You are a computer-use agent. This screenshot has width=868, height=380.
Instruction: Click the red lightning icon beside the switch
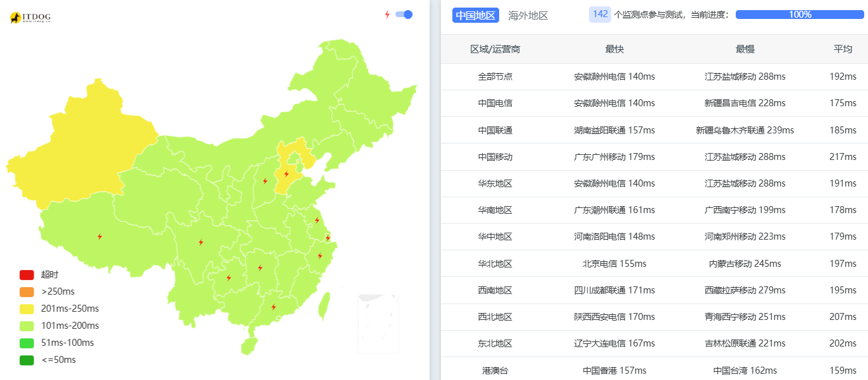[387, 15]
